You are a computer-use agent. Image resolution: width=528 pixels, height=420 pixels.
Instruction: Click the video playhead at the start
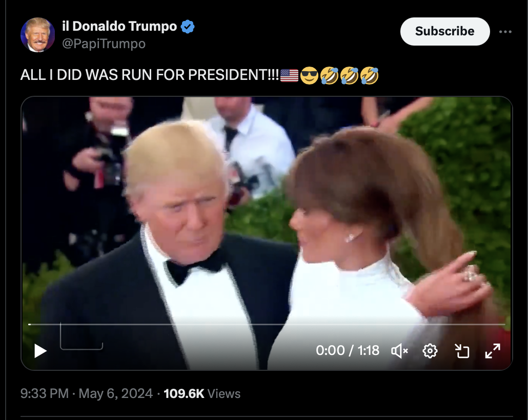tap(30, 324)
